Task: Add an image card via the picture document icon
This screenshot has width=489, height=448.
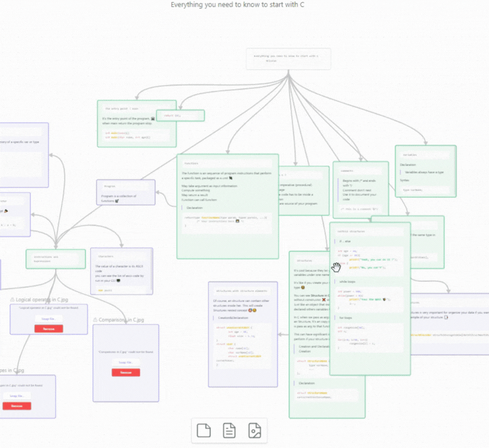Action: 255,430
